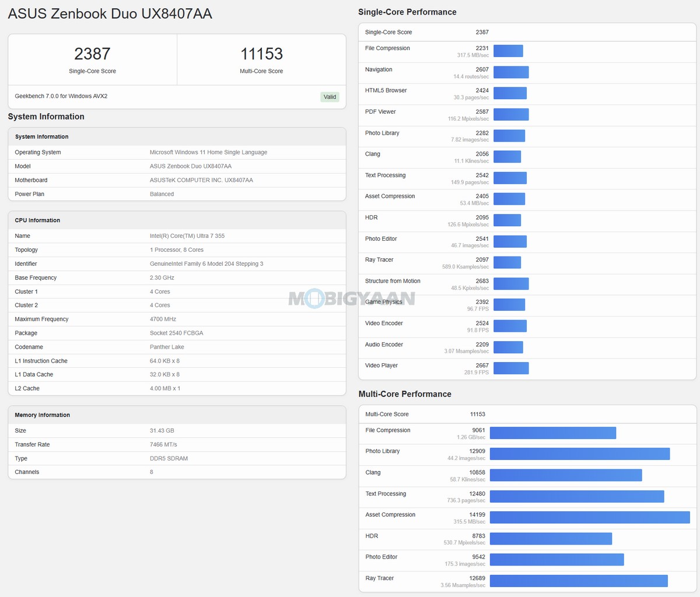Click the Codename value Panther Lake
Screen dimensions: 700x597
tap(167, 347)
